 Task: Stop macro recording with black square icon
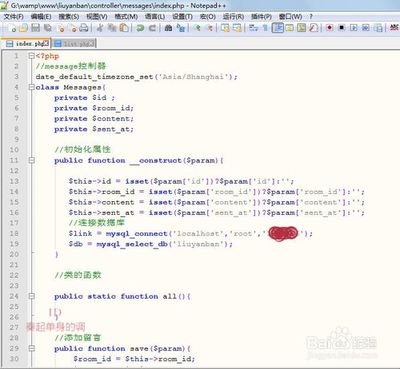(342, 28)
